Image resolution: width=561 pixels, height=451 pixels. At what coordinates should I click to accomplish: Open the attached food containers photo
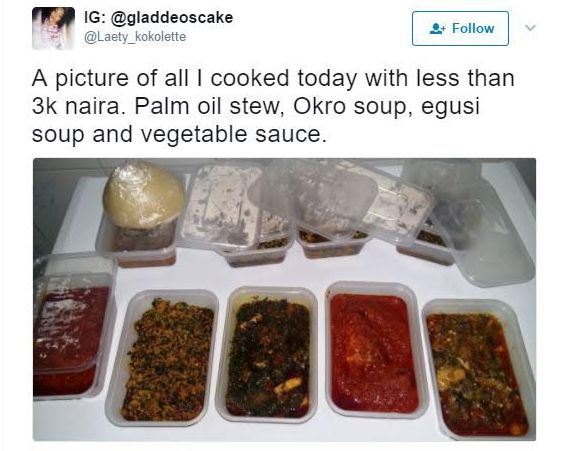click(284, 299)
